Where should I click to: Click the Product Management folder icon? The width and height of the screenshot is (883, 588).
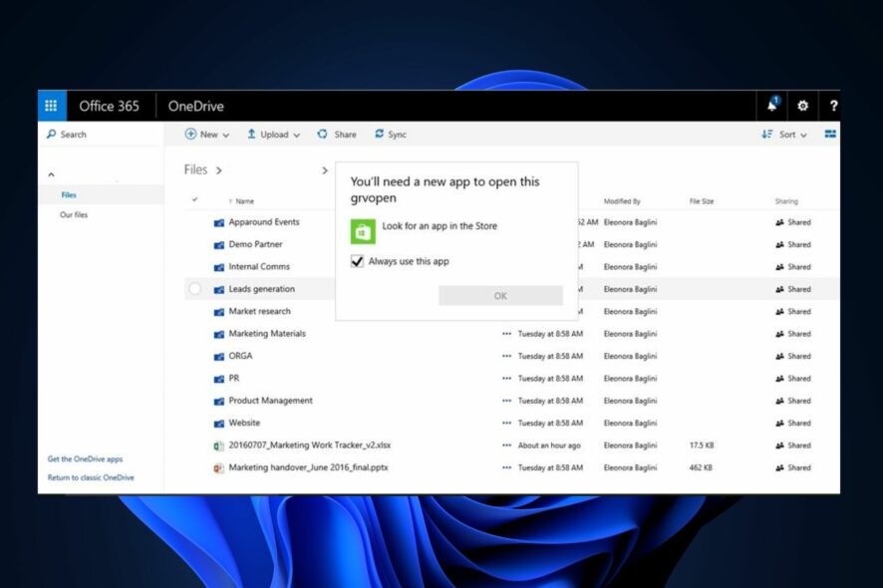click(x=219, y=401)
